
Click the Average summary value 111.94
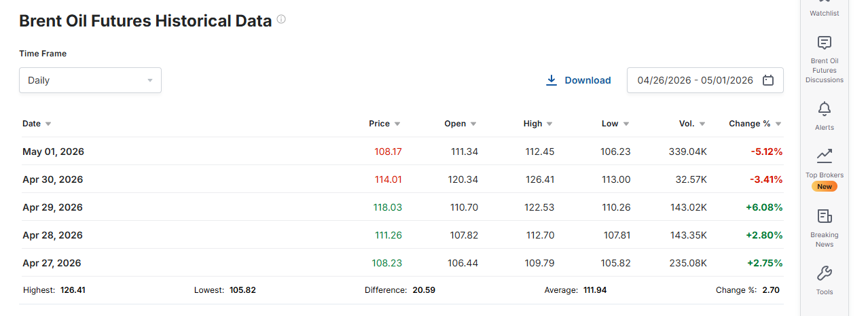(595, 290)
